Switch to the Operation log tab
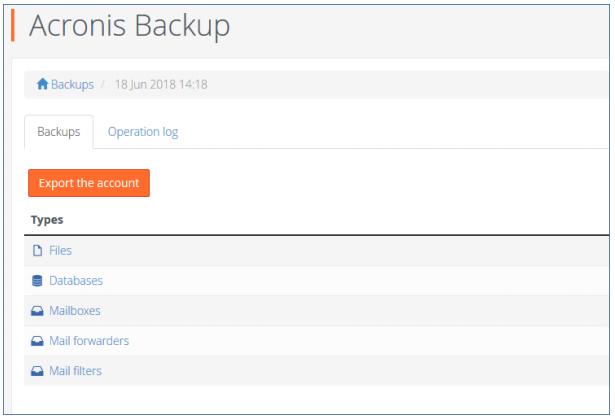The width and height of the screenshot is (615, 419). 143,132
